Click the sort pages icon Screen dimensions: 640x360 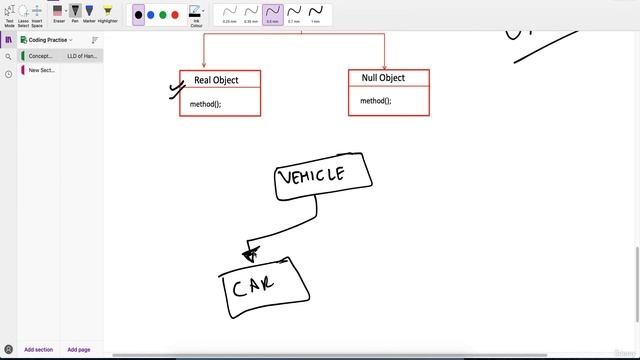[95, 40]
